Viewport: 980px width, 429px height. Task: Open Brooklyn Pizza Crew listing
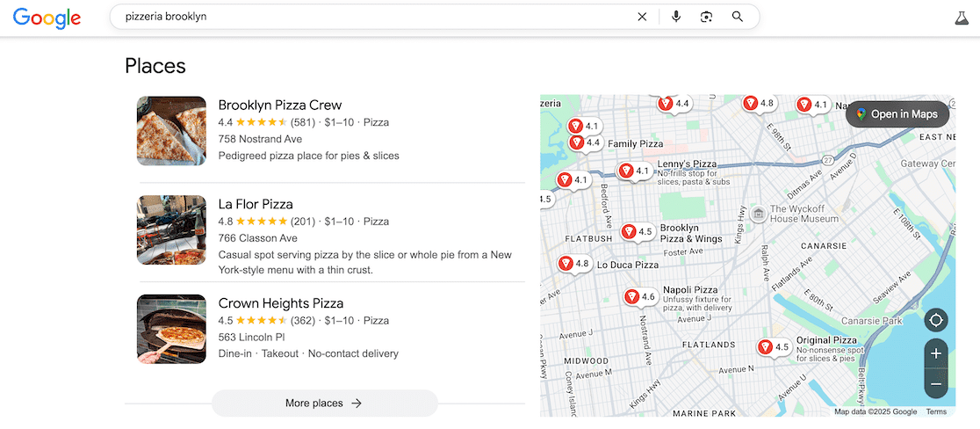click(279, 105)
